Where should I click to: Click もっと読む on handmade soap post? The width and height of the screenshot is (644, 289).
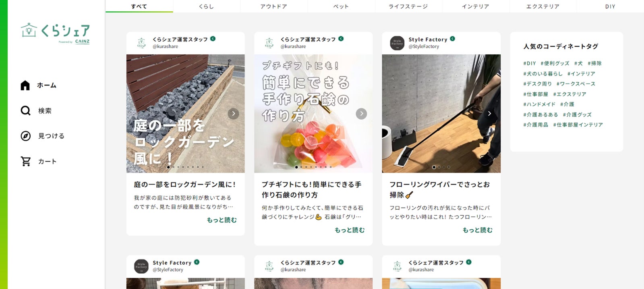(350, 230)
